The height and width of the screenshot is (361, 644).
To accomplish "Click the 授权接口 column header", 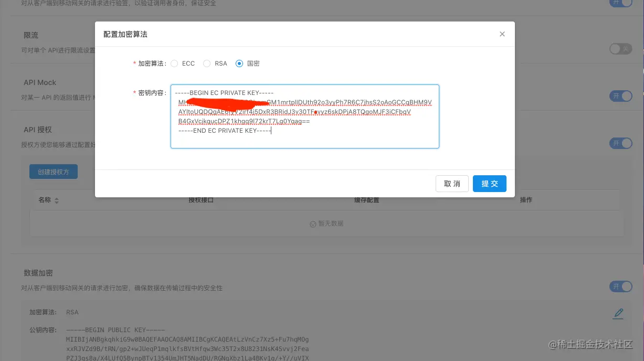I will (x=201, y=200).
